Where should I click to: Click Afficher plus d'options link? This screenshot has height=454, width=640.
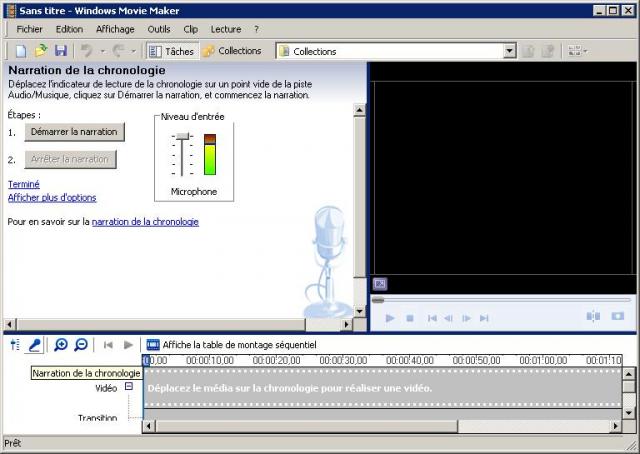click(52, 198)
